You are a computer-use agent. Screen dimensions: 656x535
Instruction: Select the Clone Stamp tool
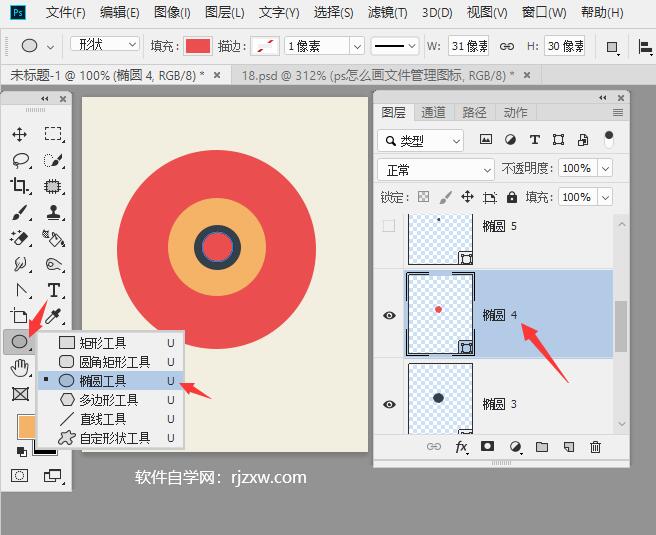tap(53, 212)
